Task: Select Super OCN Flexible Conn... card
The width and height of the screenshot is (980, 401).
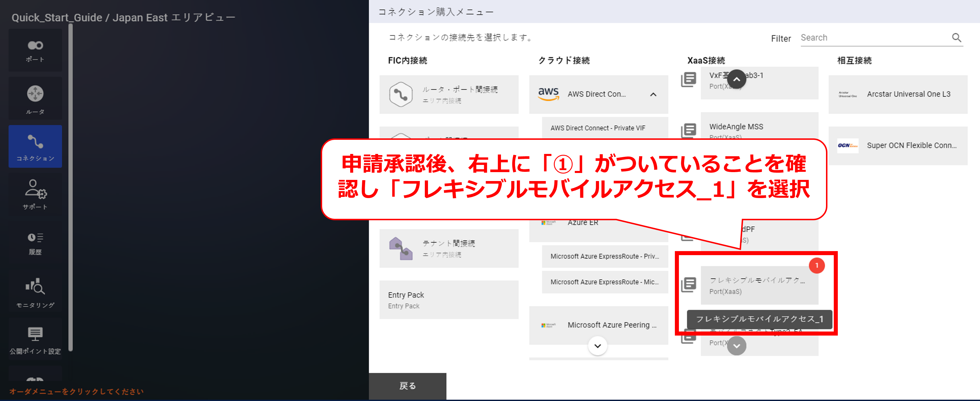Action: [x=898, y=146]
